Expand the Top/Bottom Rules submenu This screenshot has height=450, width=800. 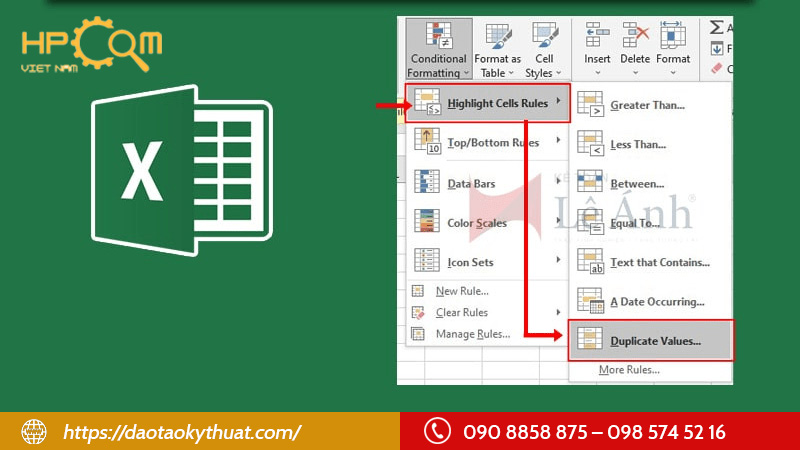[488, 143]
